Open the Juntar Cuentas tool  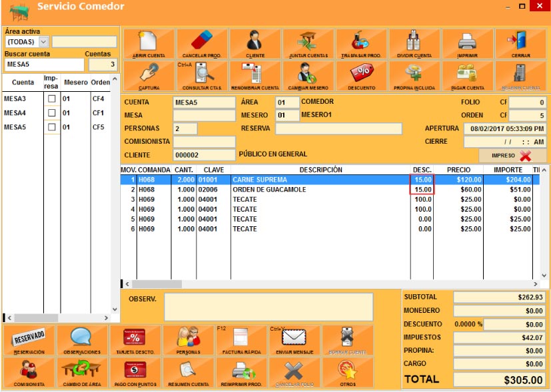click(x=308, y=43)
